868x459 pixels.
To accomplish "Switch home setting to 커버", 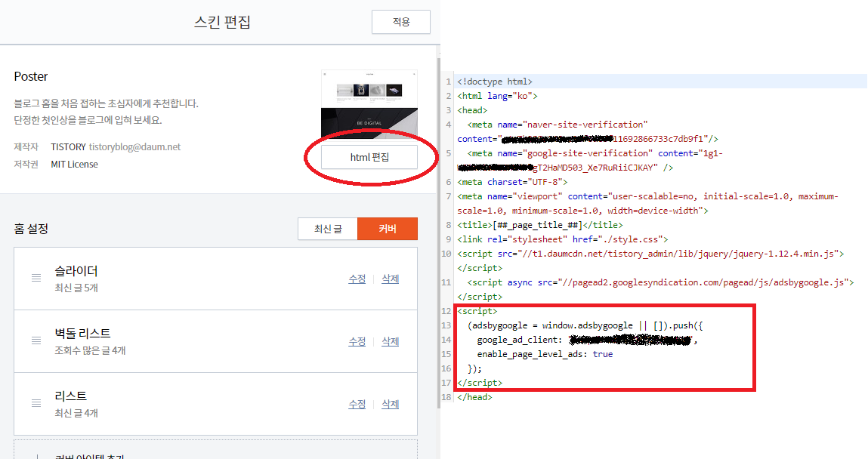I will click(388, 229).
